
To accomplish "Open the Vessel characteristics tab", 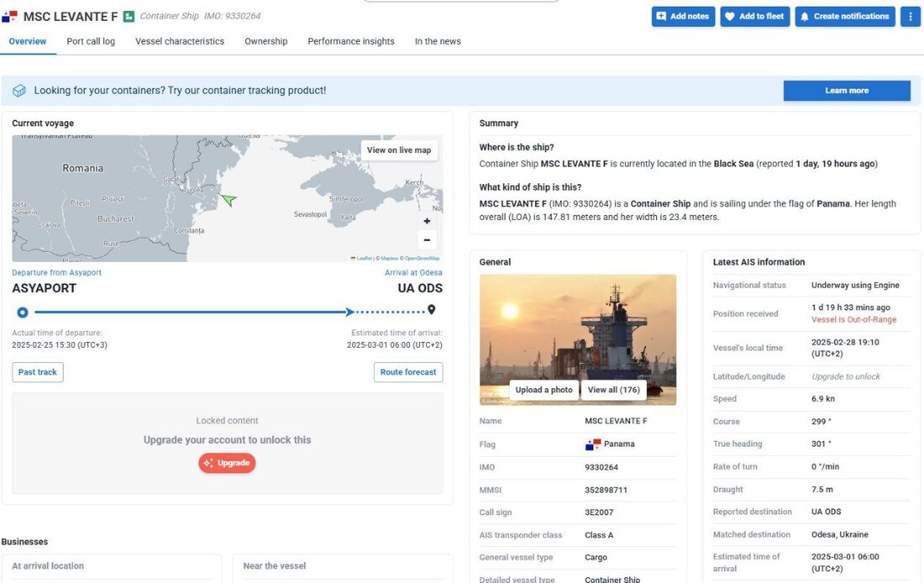I will [x=180, y=41].
